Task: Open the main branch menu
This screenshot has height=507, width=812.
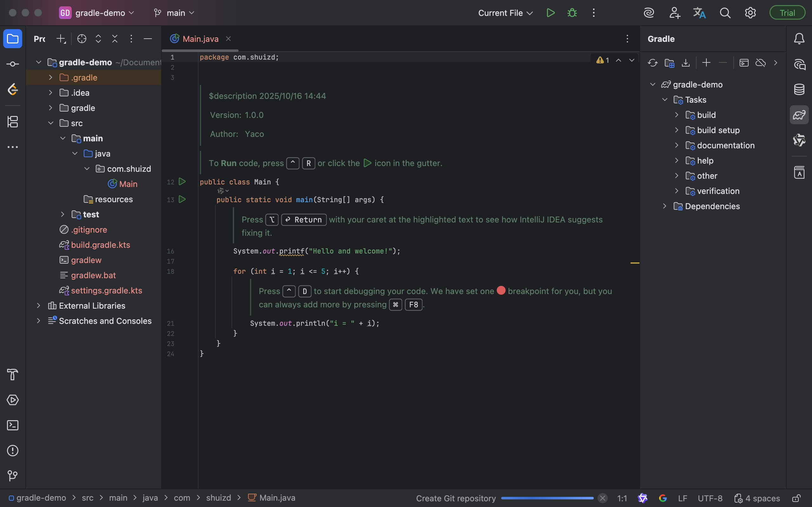Action: pos(174,13)
